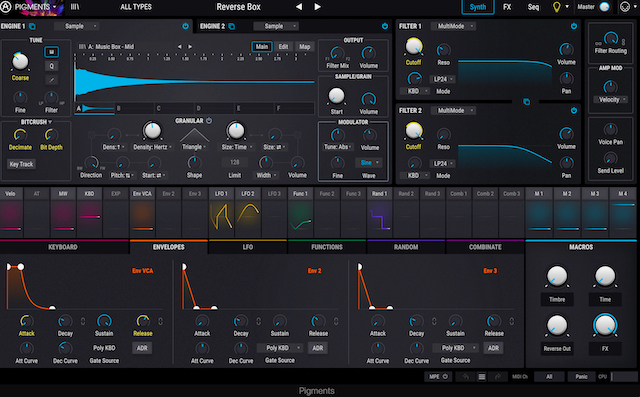Click the redo arrow in bottom bar
The width and height of the screenshot is (640, 397).
(x=498, y=377)
